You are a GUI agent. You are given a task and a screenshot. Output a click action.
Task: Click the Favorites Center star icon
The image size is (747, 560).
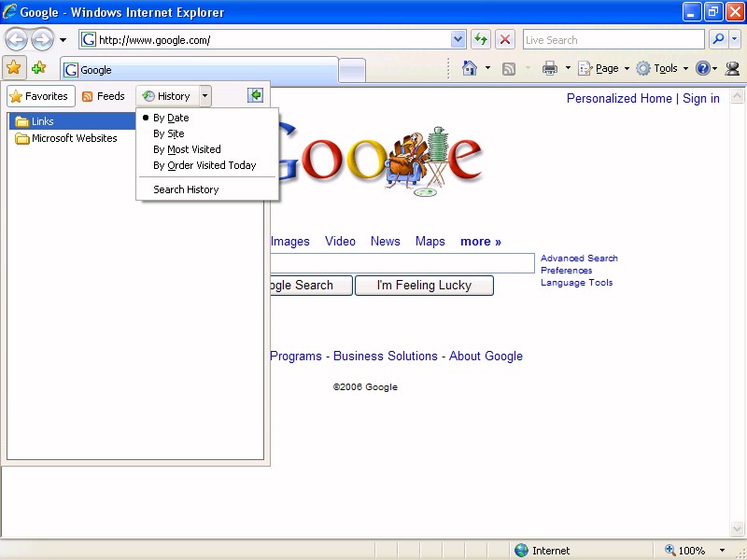tap(14, 67)
